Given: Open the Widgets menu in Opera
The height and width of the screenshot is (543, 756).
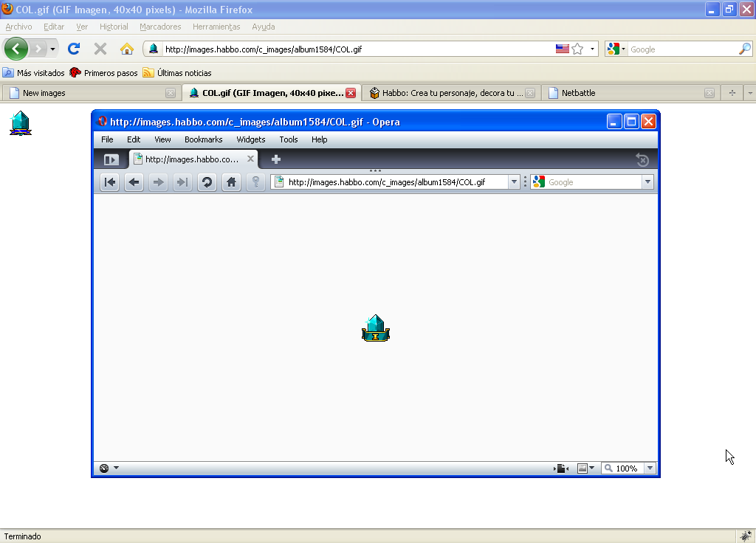Looking at the screenshot, I should pyautogui.click(x=250, y=139).
